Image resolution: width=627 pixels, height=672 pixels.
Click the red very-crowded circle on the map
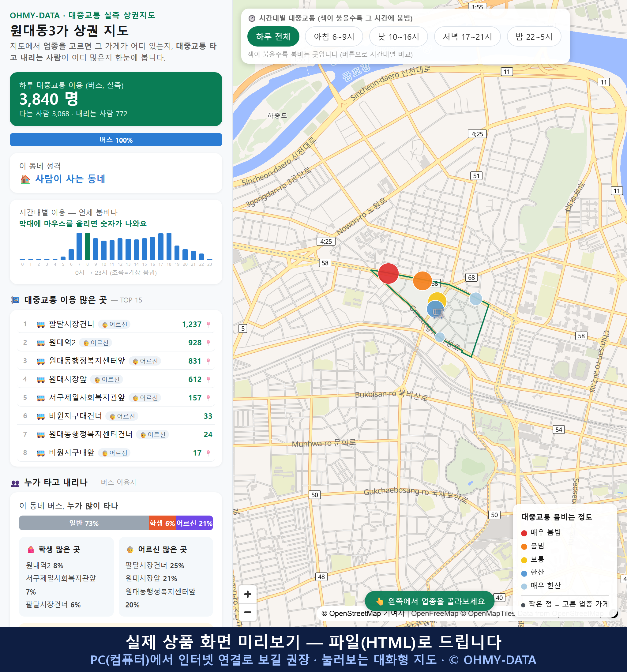[x=389, y=273]
